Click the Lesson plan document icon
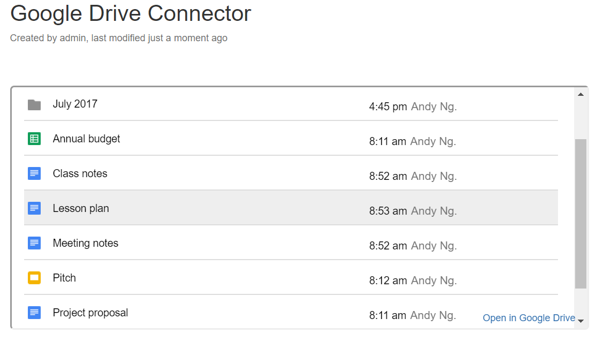The image size is (603, 364). [x=34, y=208]
